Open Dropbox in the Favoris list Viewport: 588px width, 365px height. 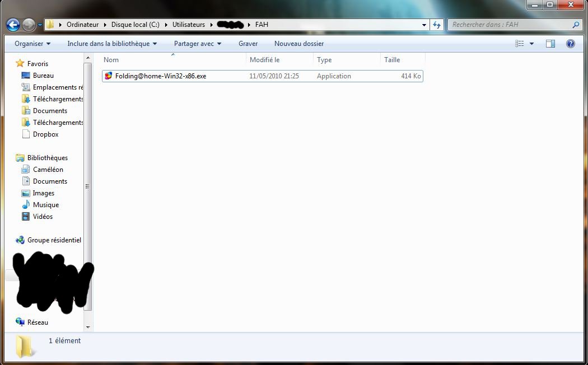pyautogui.click(x=46, y=134)
